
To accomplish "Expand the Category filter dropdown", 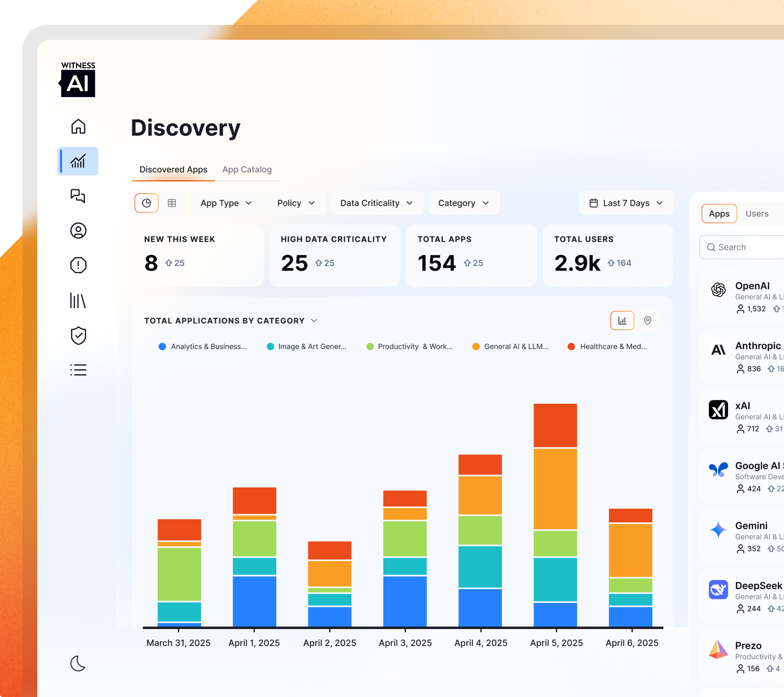I will coord(464,203).
